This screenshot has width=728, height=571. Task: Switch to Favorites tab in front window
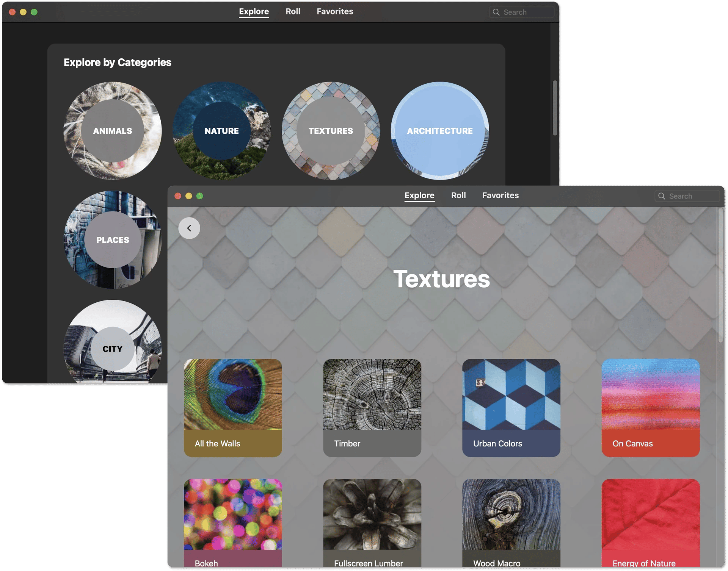[500, 196]
